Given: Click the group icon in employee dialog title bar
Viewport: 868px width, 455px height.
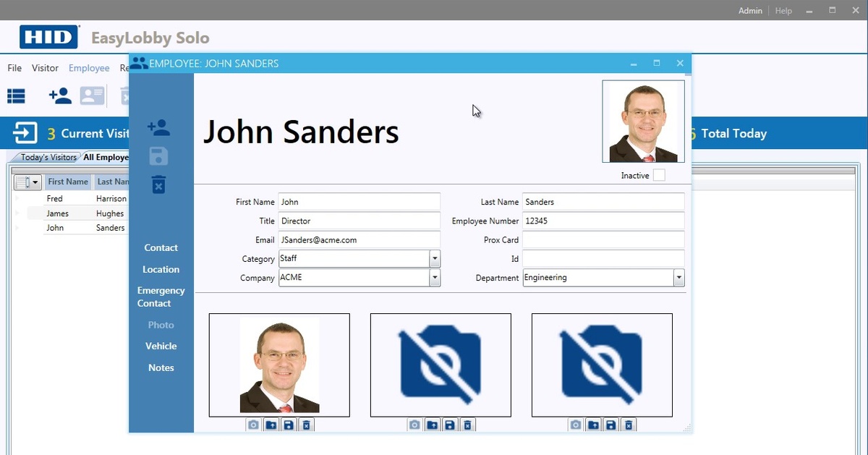Looking at the screenshot, I should (x=138, y=64).
